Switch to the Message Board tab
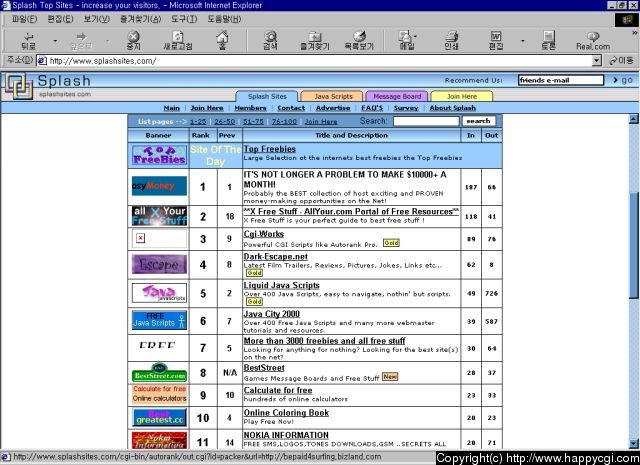The image size is (640, 465). pos(397,96)
